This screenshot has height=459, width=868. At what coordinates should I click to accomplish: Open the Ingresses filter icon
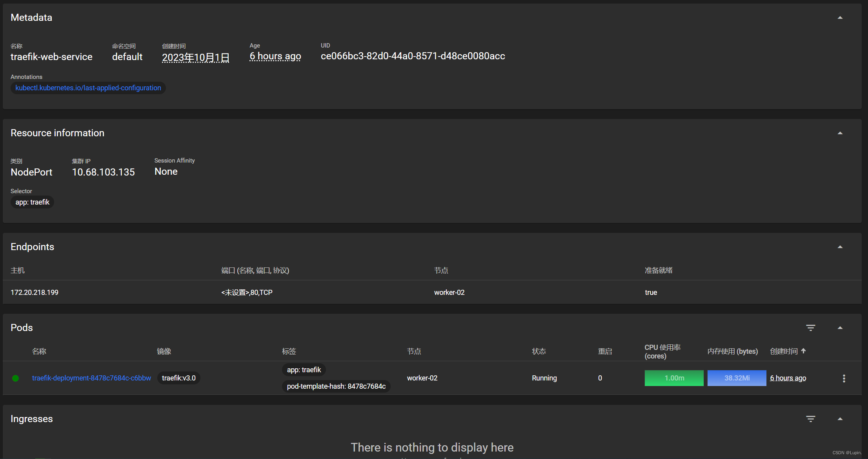pyautogui.click(x=810, y=419)
